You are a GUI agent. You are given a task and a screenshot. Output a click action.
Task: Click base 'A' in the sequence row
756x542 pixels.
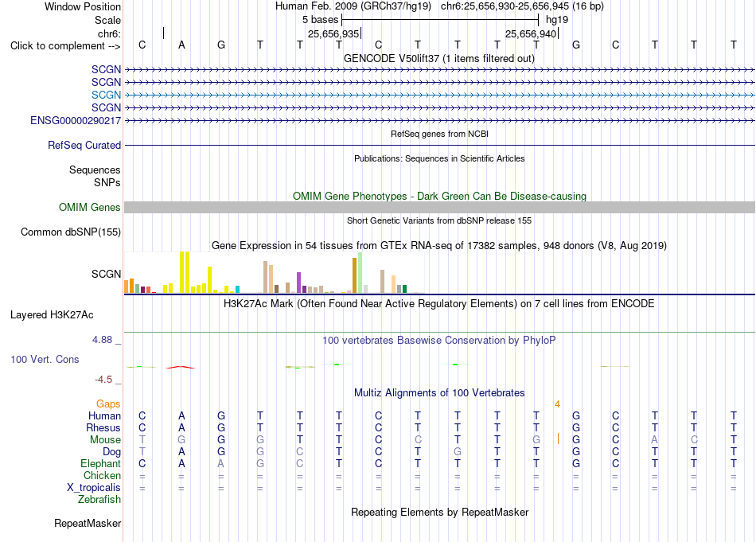[x=181, y=45]
